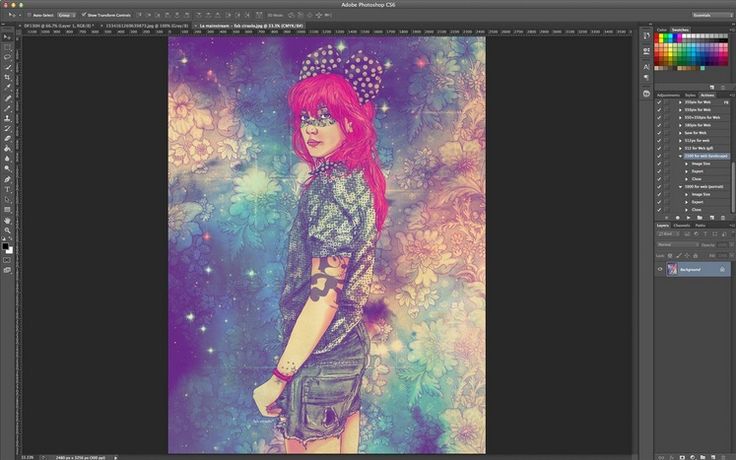Select the Pen tool
The width and height of the screenshot is (736, 460).
pos(7,179)
